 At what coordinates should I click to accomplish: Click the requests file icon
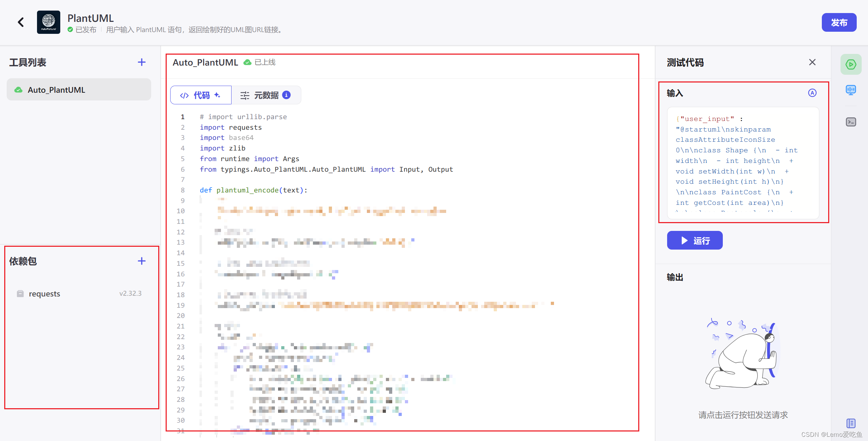(x=20, y=293)
